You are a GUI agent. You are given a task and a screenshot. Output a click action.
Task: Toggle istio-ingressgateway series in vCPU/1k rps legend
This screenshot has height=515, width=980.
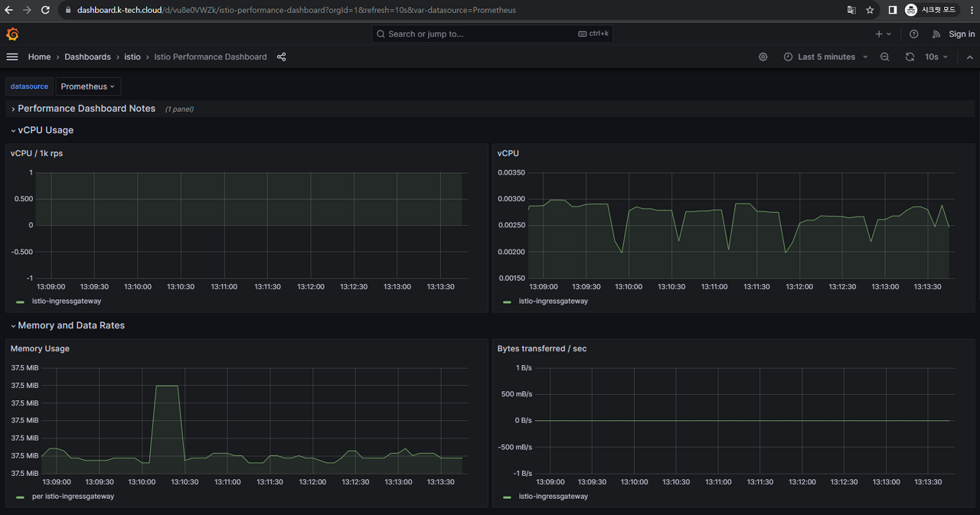point(67,301)
